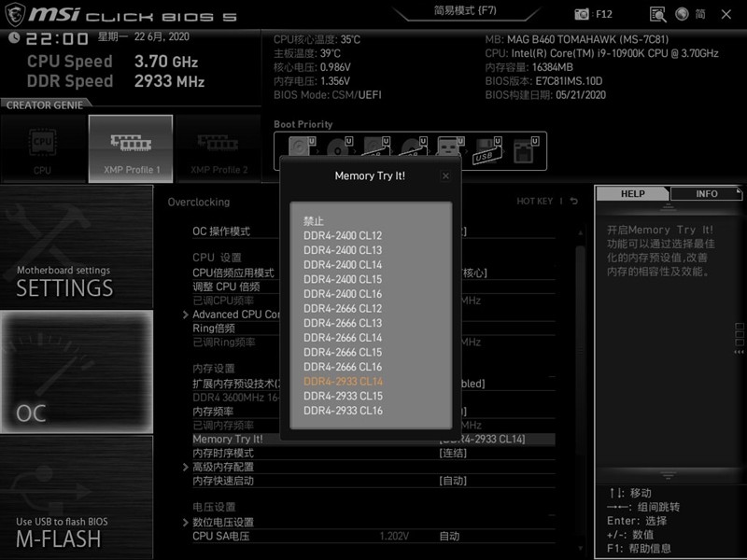The image size is (747, 560).
Task: Select DDR4-2933 CL15 preset
Action: 343,396
